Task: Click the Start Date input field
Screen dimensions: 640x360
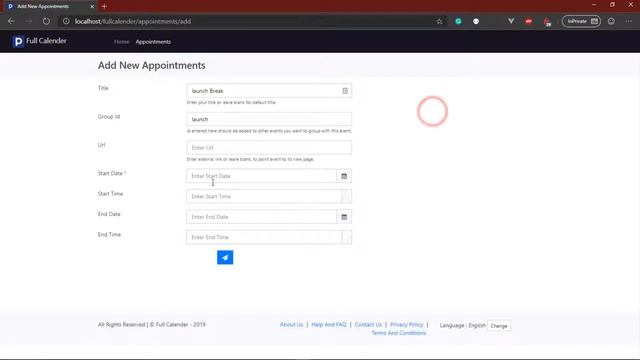Action: 261,176
